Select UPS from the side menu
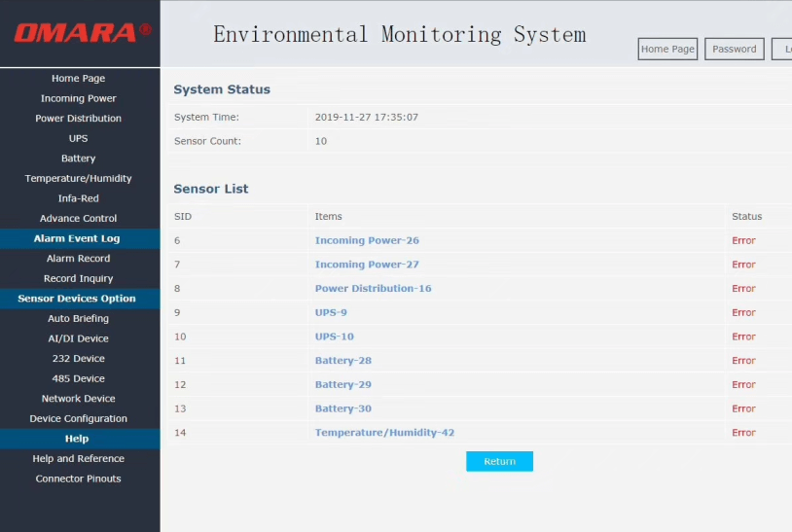The image size is (792, 532). (79, 138)
